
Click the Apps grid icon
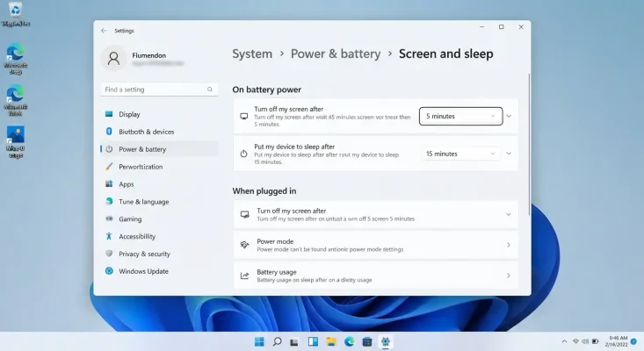tap(109, 183)
